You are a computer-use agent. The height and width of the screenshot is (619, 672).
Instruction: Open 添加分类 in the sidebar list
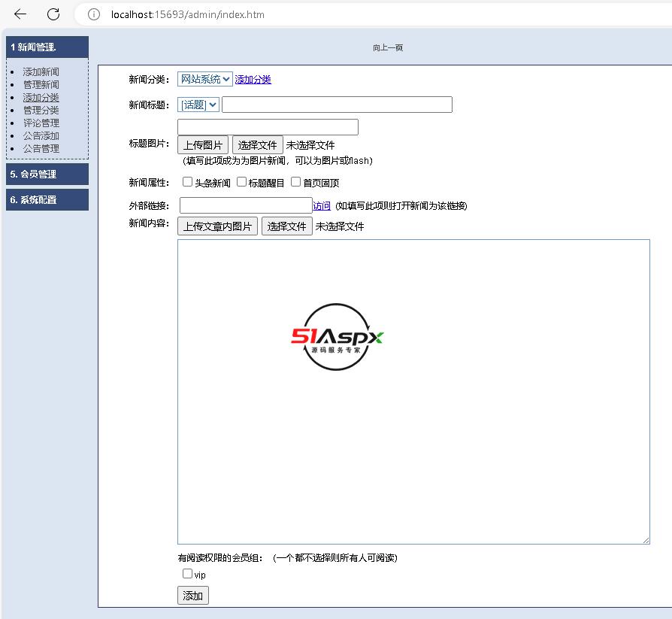(41, 97)
